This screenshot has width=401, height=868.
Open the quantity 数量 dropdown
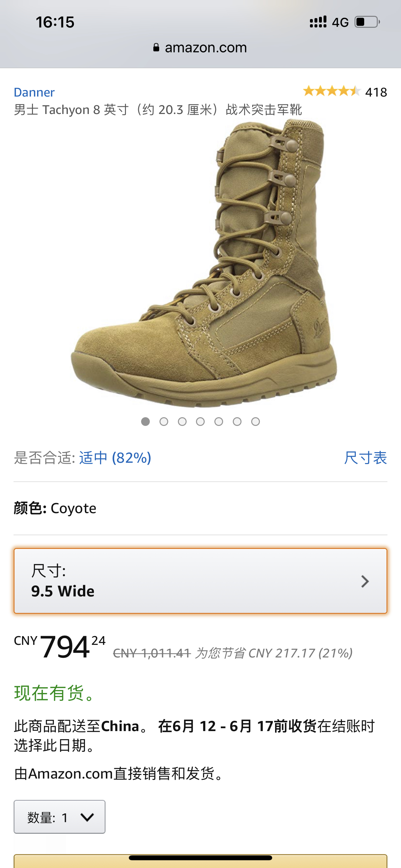(60, 817)
